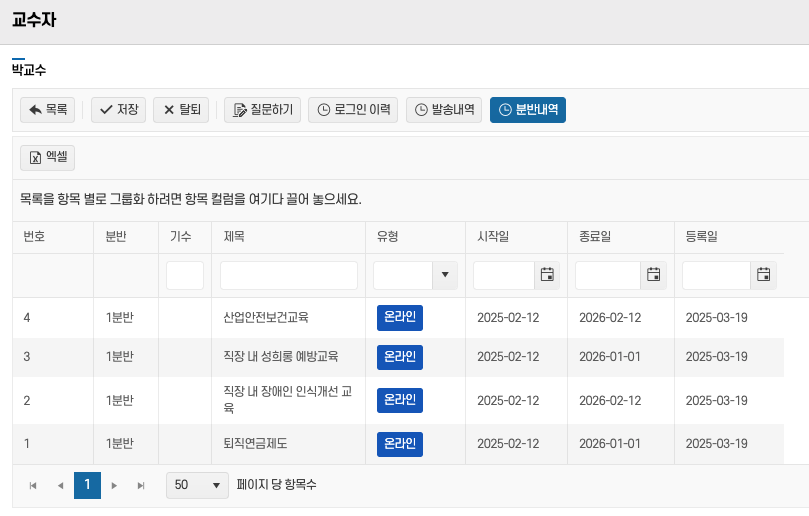Jump to the last page arrow
809x516 pixels.
pyautogui.click(x=141, y=485)
